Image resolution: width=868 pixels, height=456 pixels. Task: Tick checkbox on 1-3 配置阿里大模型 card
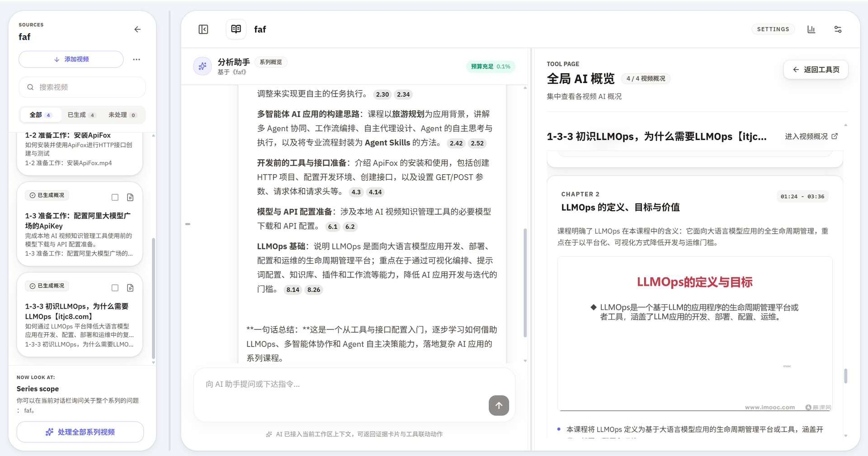(x=115, y=197)
